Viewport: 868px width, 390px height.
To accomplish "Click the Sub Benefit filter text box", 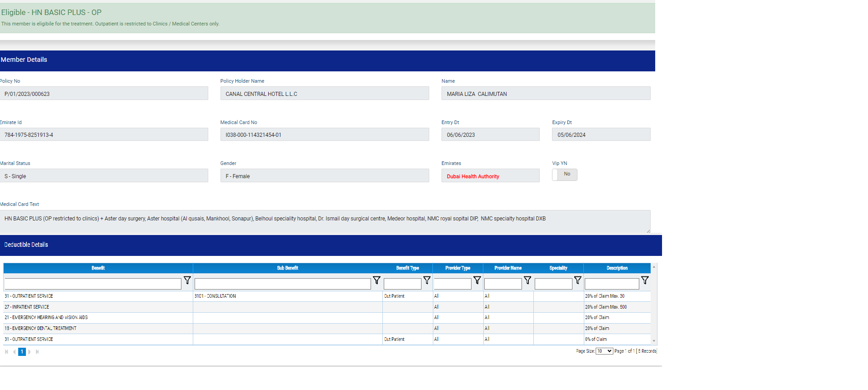I will click(282, 284).
